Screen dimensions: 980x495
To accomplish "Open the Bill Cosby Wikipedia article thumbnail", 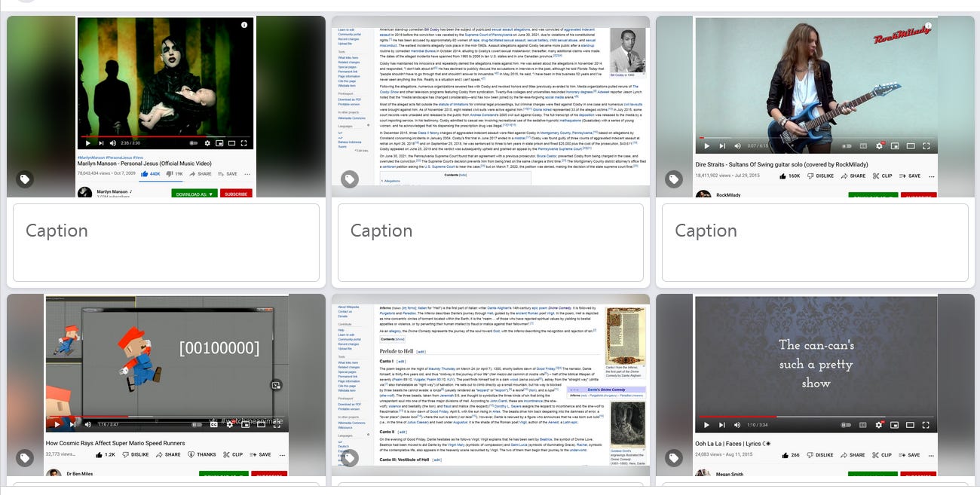I will click(x=491, y=106).
